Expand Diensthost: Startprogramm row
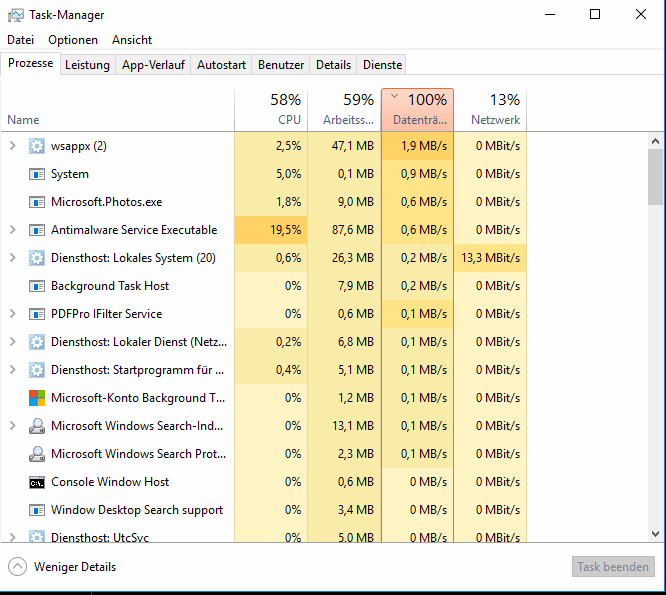The height and width of the screenshot is (595, 666). (13, 370)
